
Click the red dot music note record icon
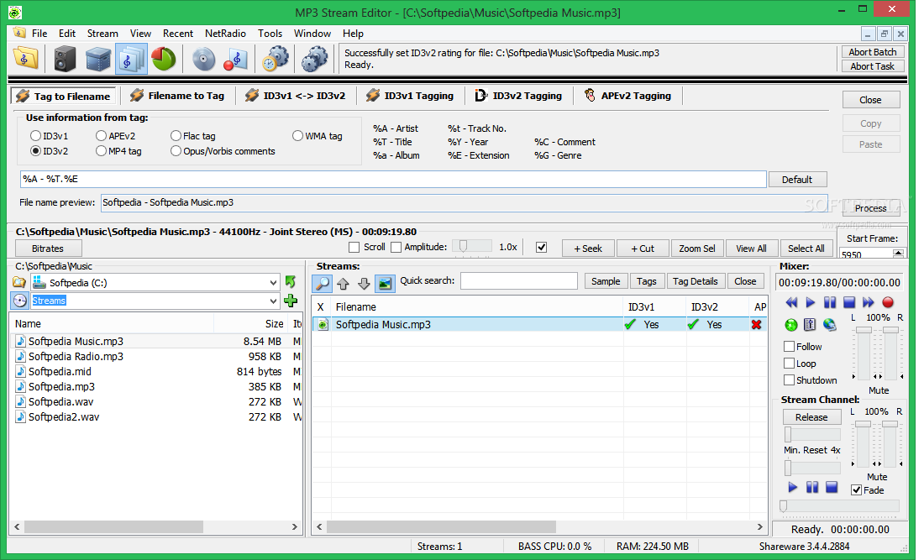point(235,59)
